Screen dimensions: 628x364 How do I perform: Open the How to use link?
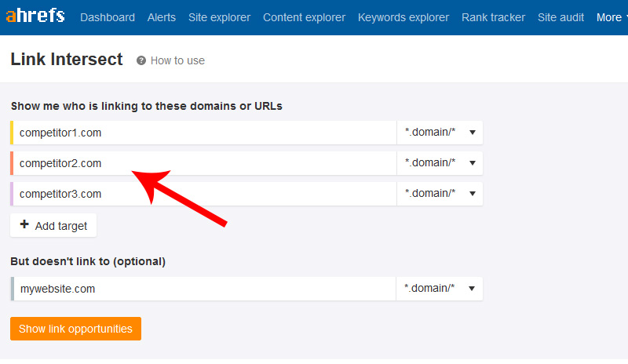coord(177,60)
